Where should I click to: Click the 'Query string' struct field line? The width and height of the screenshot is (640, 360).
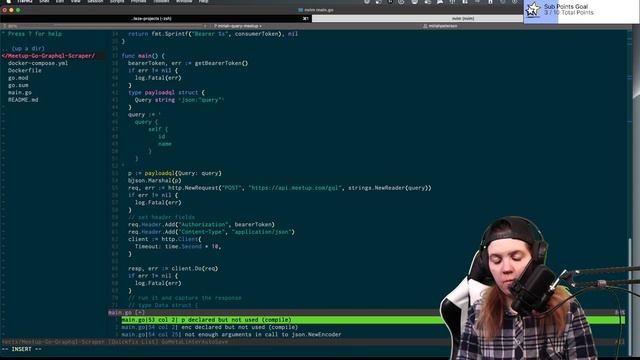point(180,100)
